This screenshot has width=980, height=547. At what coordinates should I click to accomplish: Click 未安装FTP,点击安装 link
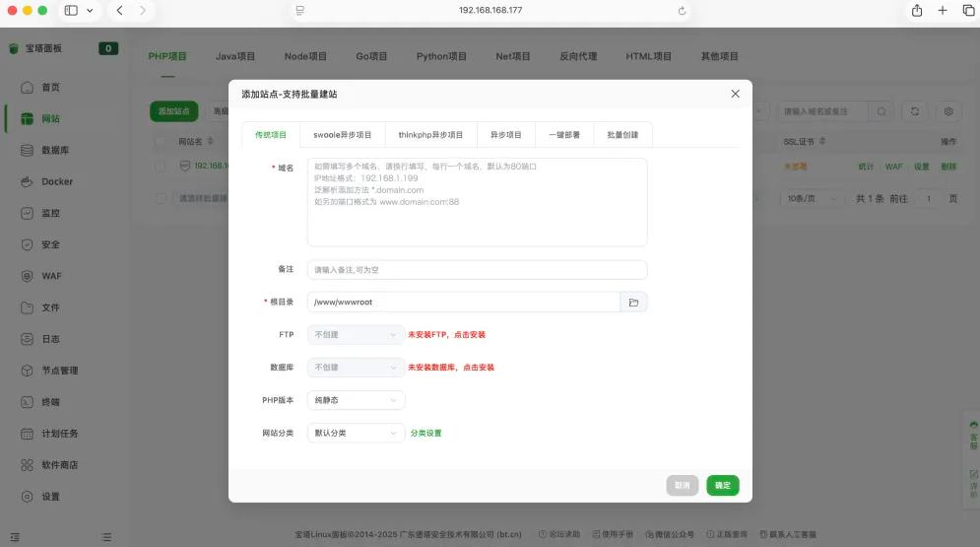(446, 334)
